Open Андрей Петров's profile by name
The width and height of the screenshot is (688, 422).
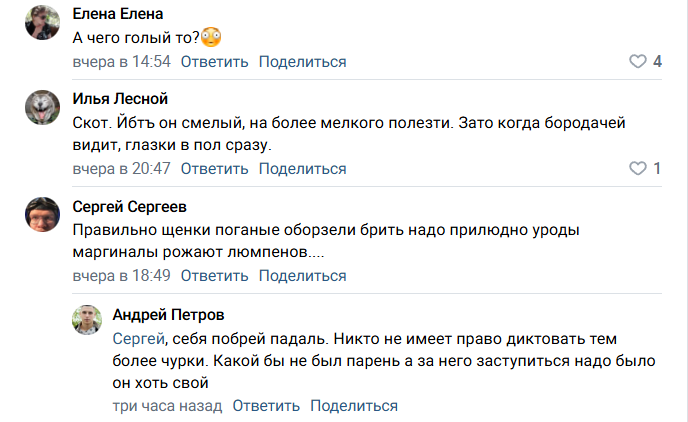click(168, 315)
